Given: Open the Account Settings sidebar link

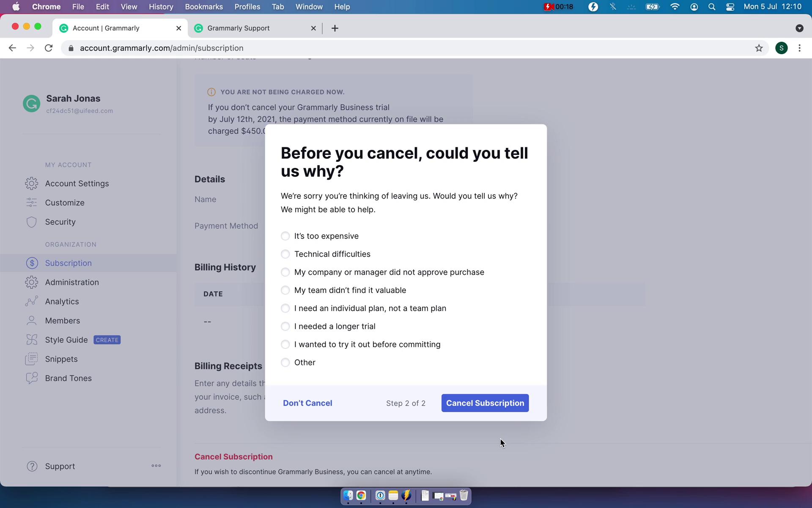Looking at the screenshot, I should 77,183.
